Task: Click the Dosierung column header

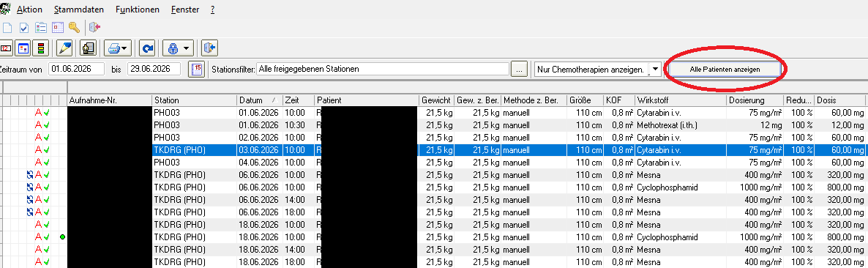Action: point(755,100)
